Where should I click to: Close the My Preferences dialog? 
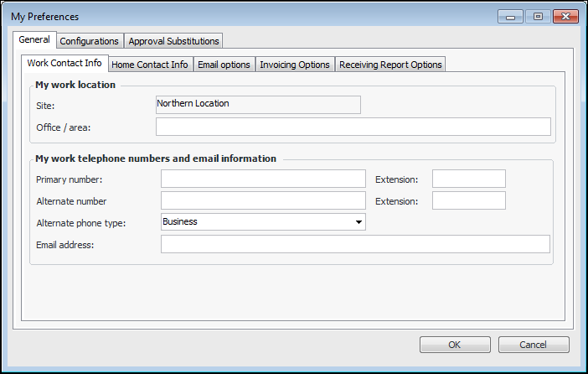(566, 16)
